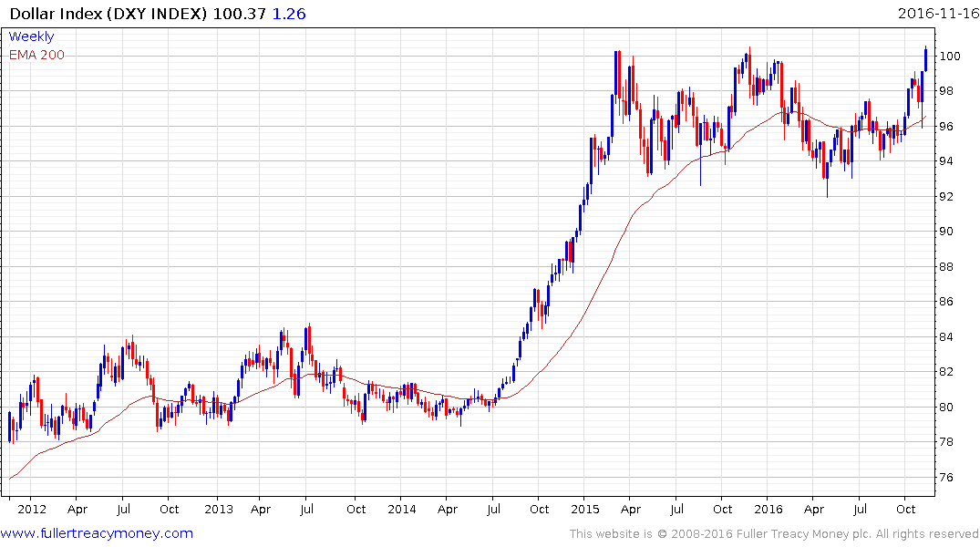Click the Dollar Index (DXY INDEX) title
This screenshot has height=547, width=980.
[108, 14]
